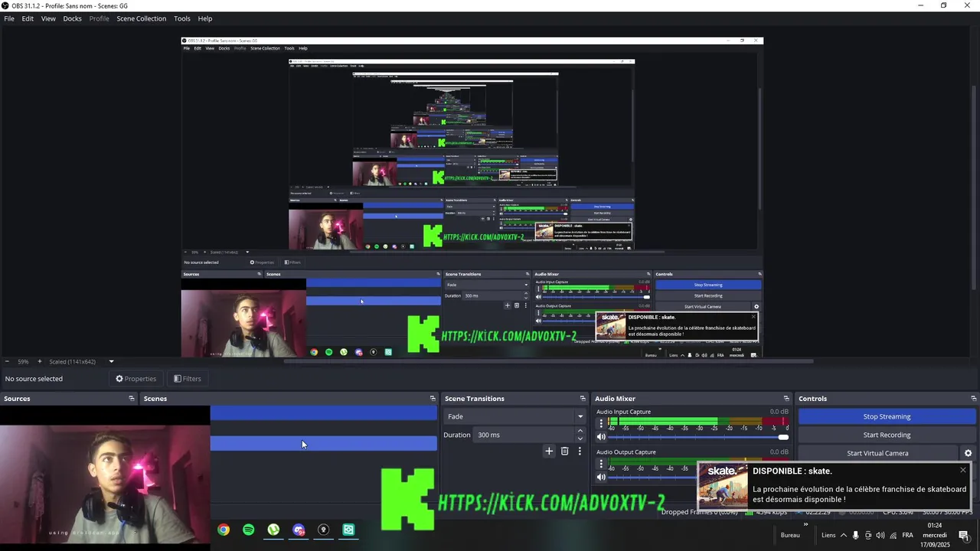980x551 pixels.
Task: Open the Scaled (1141x642) preview scaling dropdown
Action: pyautogui.click(x=82, y=361)
